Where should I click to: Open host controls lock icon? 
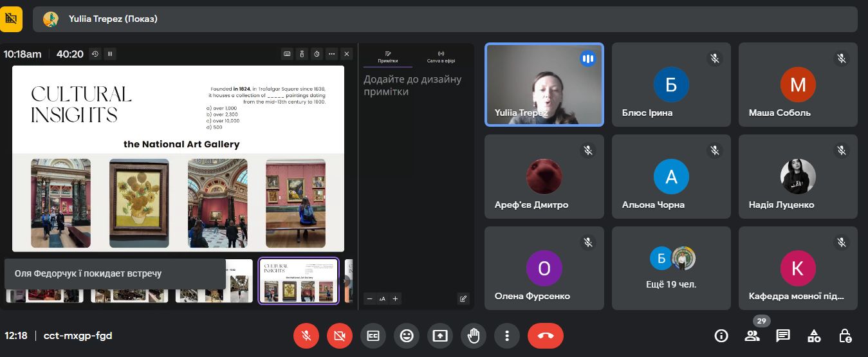coord(845,335)
